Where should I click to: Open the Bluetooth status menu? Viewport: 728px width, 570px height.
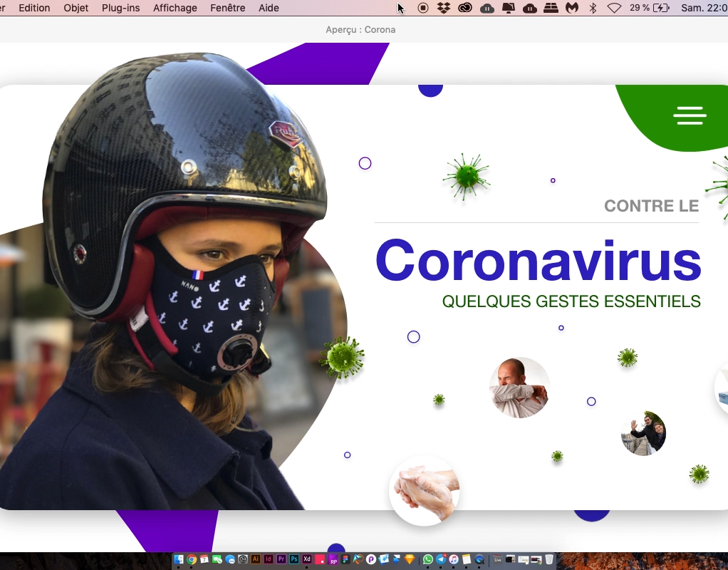click(593, 8)
